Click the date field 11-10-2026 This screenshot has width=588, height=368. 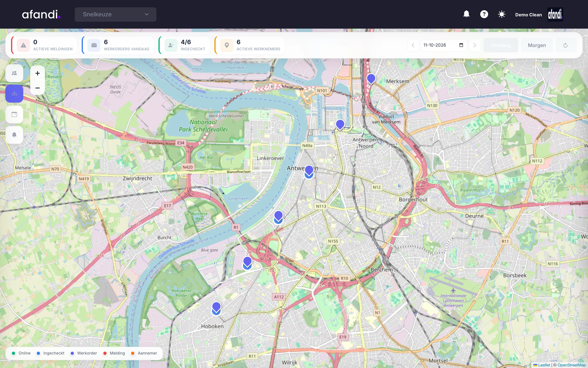(443, 45)
